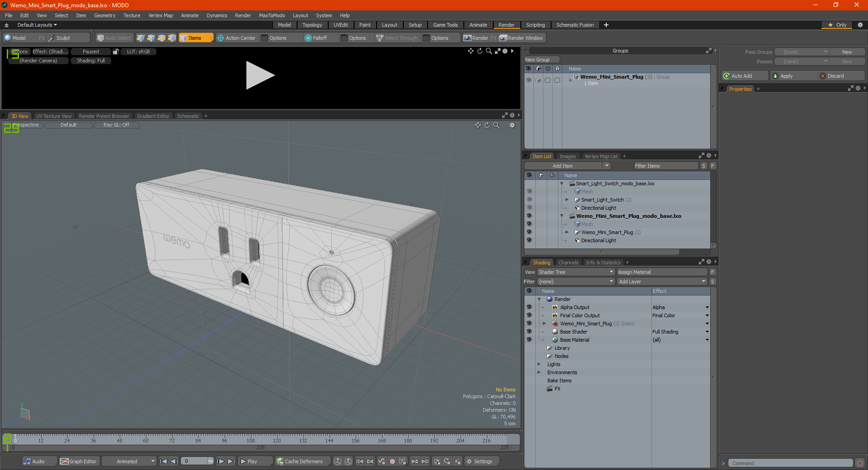Click Assign Material button

(662, 272)
